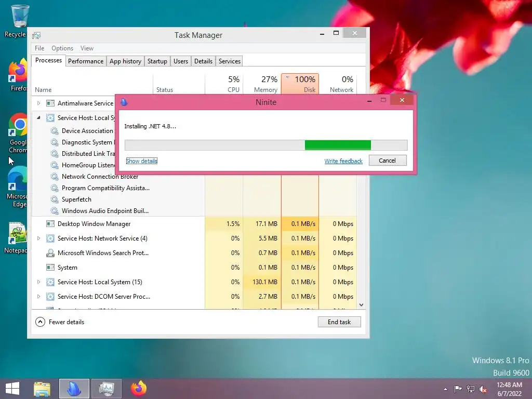Image resolution: width=532 pixels, height=399 pixels.
Task: Click the Service Host: DCOM Server icon
Action: 50,297
